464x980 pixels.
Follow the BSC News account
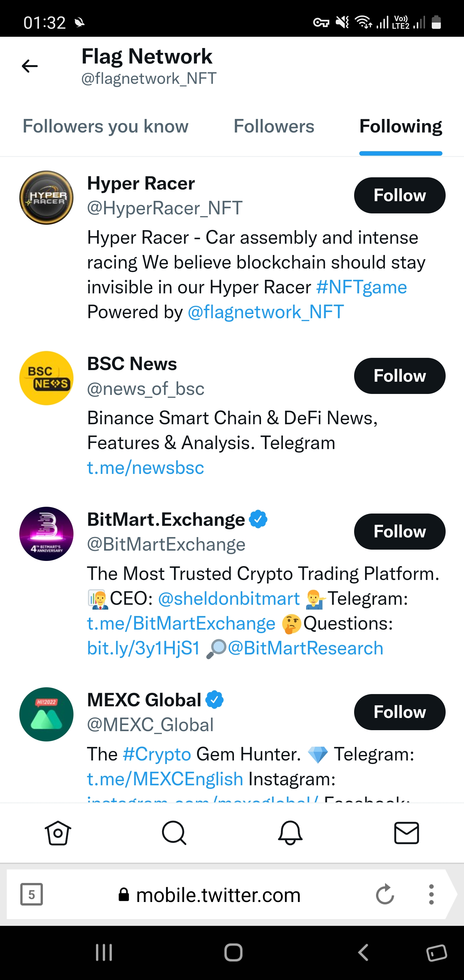tap(400, 376)
